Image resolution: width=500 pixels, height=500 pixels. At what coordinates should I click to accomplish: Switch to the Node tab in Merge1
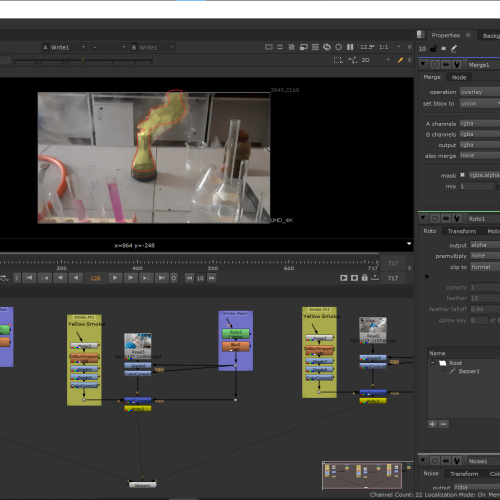pyautogui.click(x=459, y=77)
